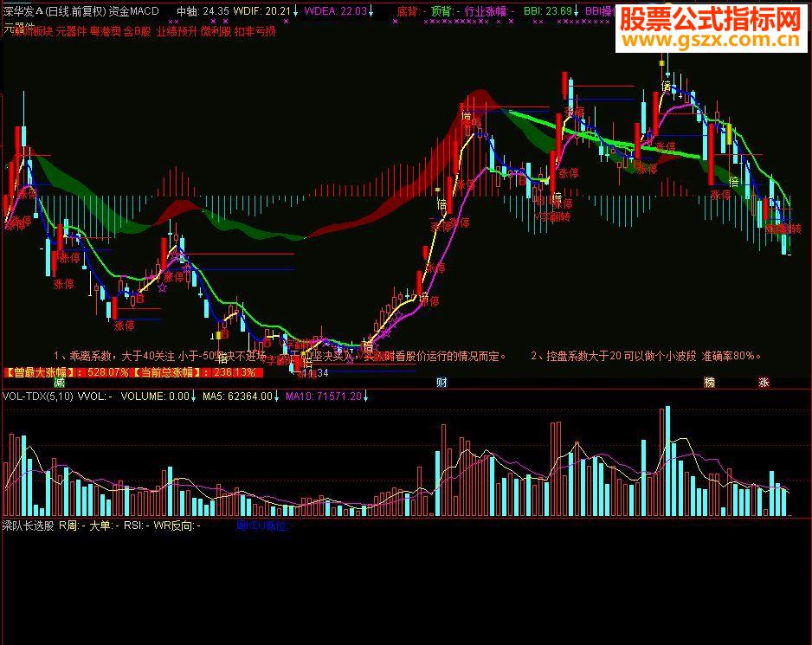
Task: Click the WDIF: 20.21 value
Action: click(262, 11)
